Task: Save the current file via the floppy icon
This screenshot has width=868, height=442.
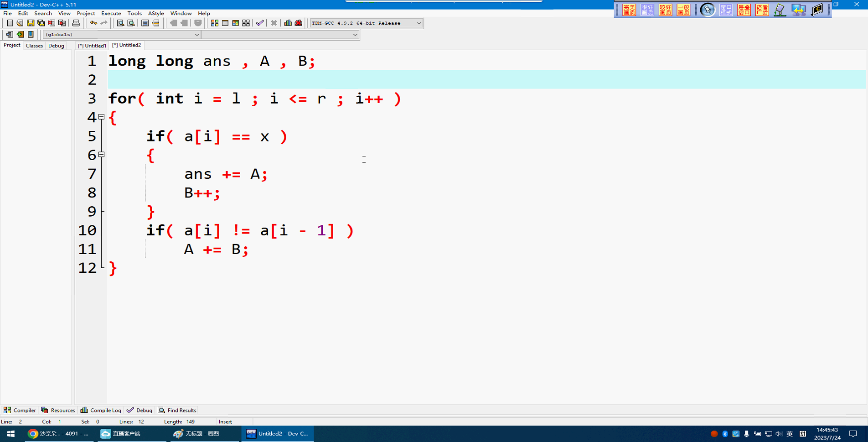Action: 31,23
